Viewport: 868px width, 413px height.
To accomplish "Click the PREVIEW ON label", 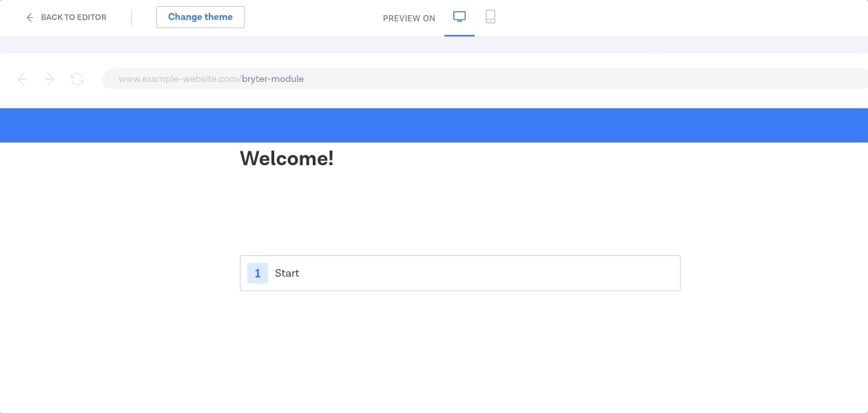I will tap(409, 19).
